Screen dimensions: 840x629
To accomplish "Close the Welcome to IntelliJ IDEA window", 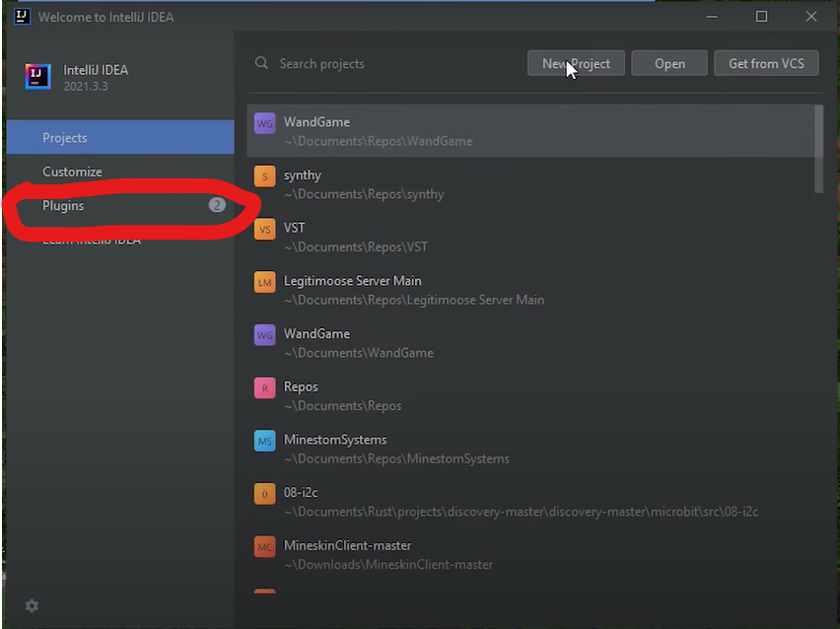I will pos(811,17).
